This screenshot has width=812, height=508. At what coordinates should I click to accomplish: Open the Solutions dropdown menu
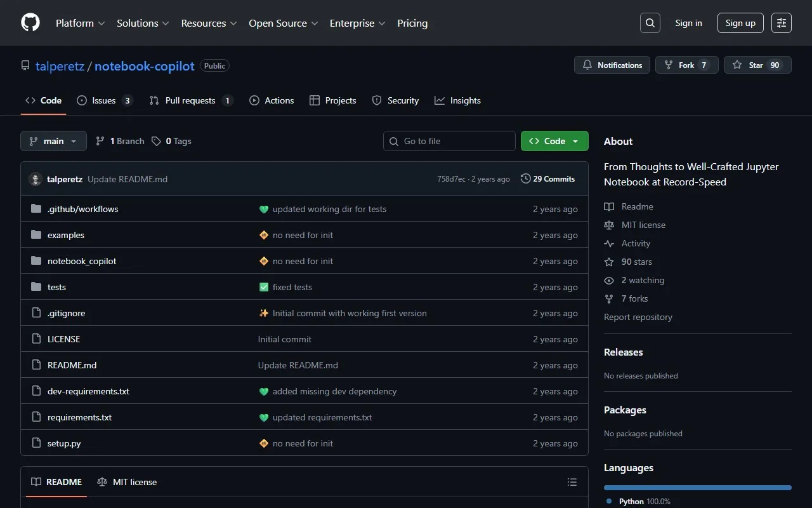(143, 23)
